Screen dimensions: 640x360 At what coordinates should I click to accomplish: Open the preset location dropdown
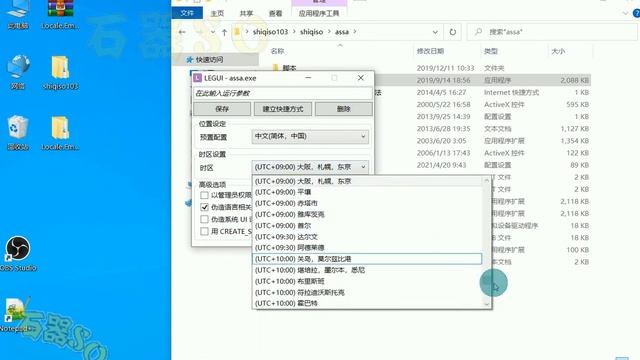coord(310,136)
